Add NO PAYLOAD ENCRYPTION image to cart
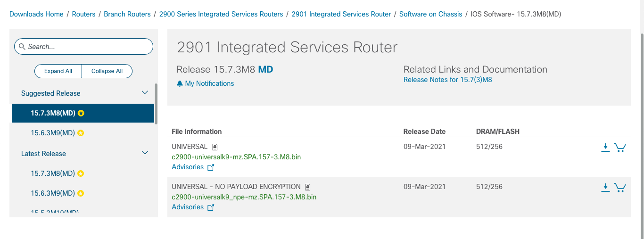644x239 pixels. click(620, 188)
